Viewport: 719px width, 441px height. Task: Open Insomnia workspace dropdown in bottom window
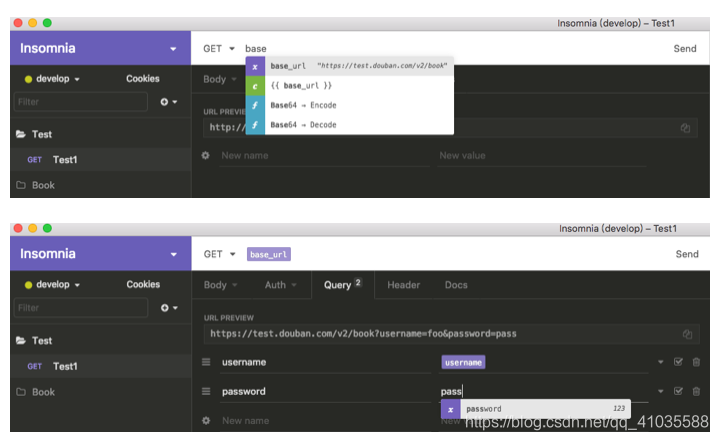pyautogui.click(x=173, y=254)
